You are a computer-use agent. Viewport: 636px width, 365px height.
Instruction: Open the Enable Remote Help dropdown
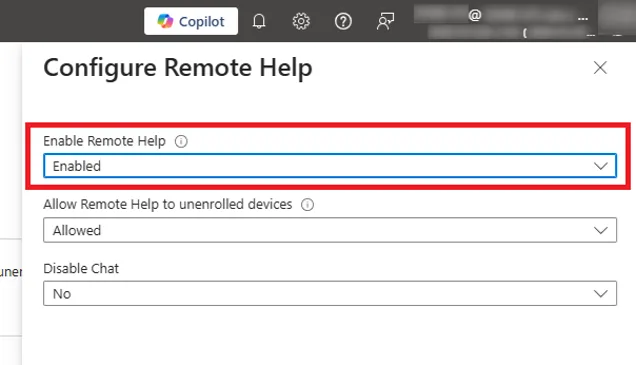(330, 165)
